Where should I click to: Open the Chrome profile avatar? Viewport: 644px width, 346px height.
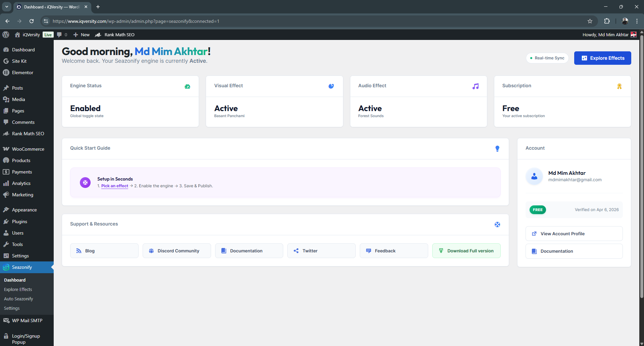[625, 21]
